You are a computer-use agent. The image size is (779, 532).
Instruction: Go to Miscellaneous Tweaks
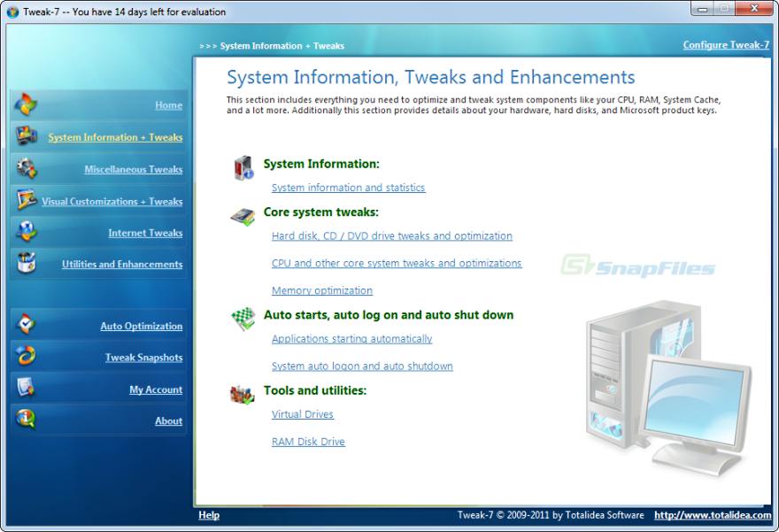[133, 169]
